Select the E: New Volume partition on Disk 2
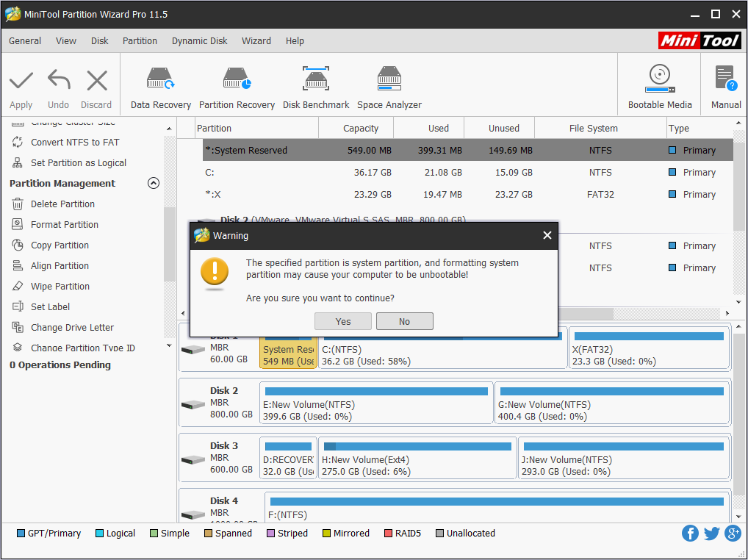748x560 pixels. pos(375,403)
